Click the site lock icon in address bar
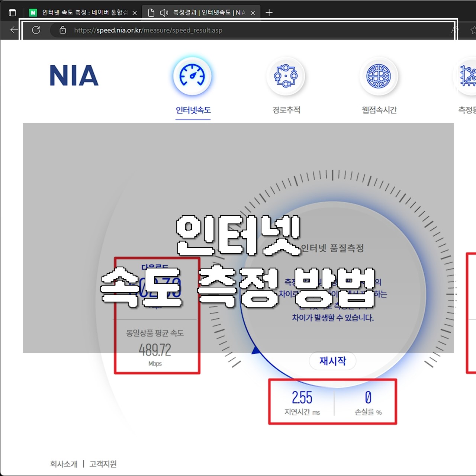476x476 pixels. [x=63, y=30]
